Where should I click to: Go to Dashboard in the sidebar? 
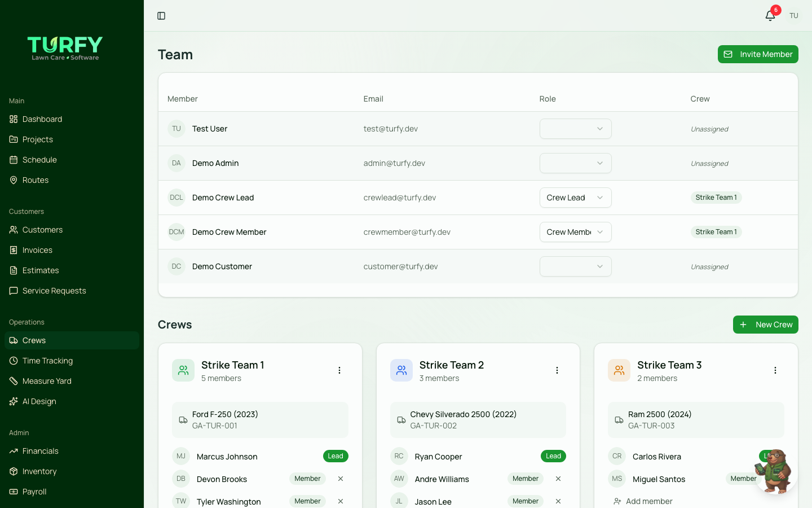click(72, 119)
